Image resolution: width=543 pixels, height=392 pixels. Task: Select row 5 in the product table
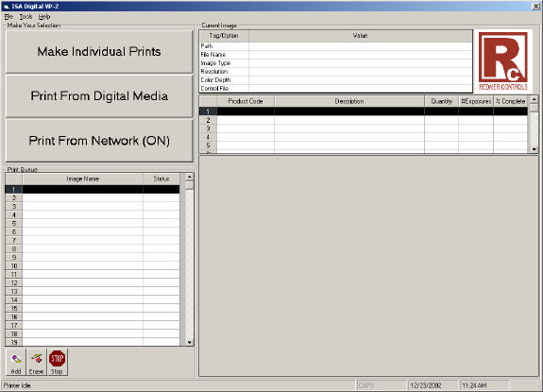click(364, 145)
